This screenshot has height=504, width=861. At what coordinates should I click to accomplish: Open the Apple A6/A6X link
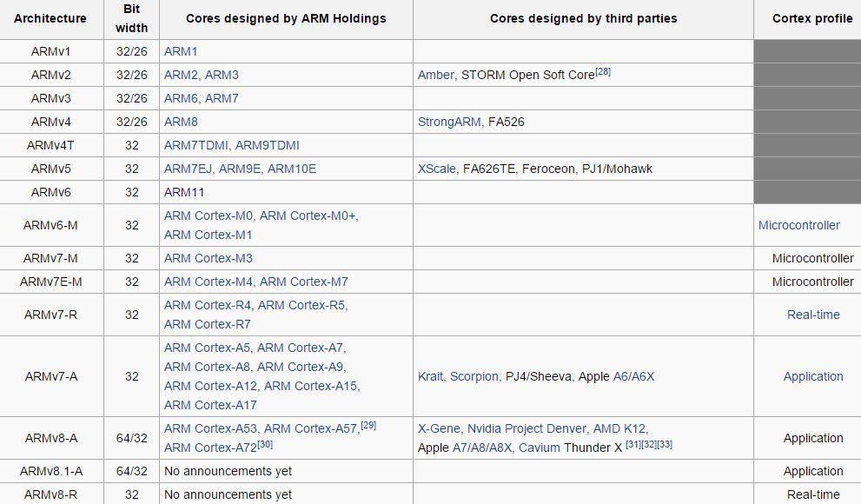pyautogui.click(x=633, y=376)
